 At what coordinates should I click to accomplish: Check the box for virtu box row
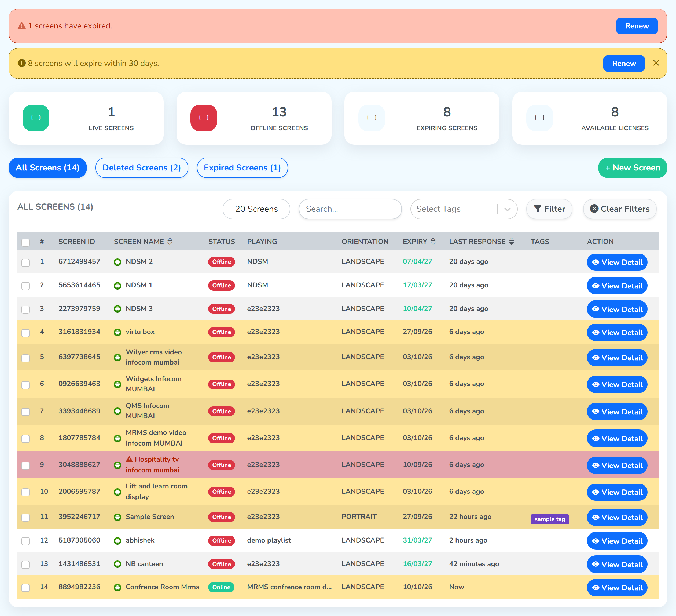[x=25, y=333]
